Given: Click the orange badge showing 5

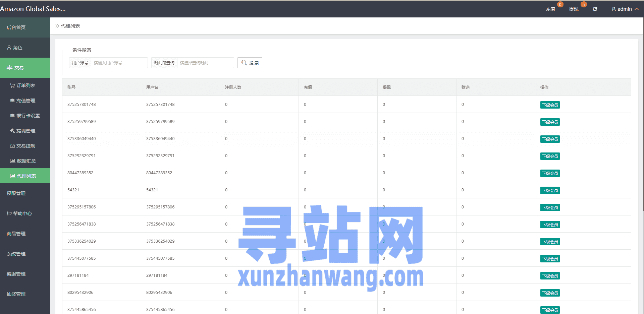Looking at the screenshot, I should pyautogui.click(x=584, y=5).
